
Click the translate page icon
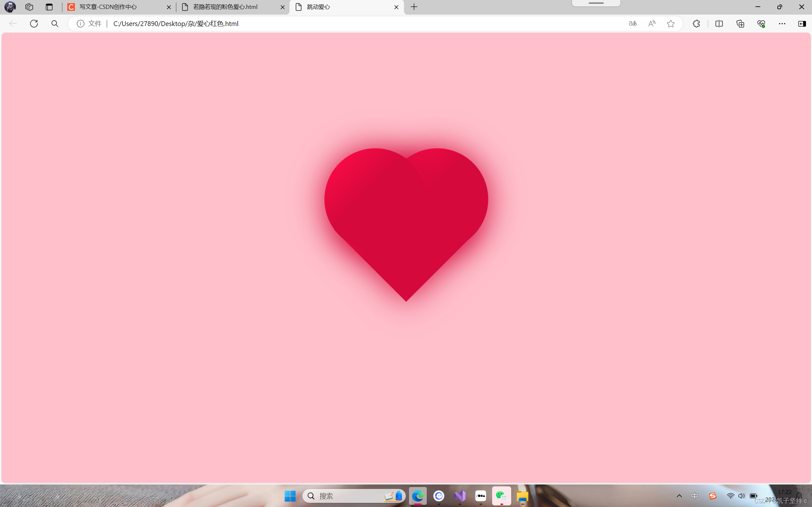[x=632, y=23]
